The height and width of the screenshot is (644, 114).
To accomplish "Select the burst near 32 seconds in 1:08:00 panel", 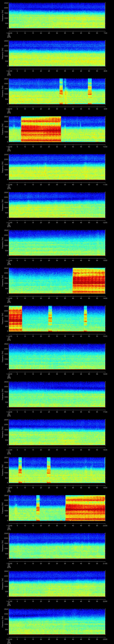I will point(61,91).
